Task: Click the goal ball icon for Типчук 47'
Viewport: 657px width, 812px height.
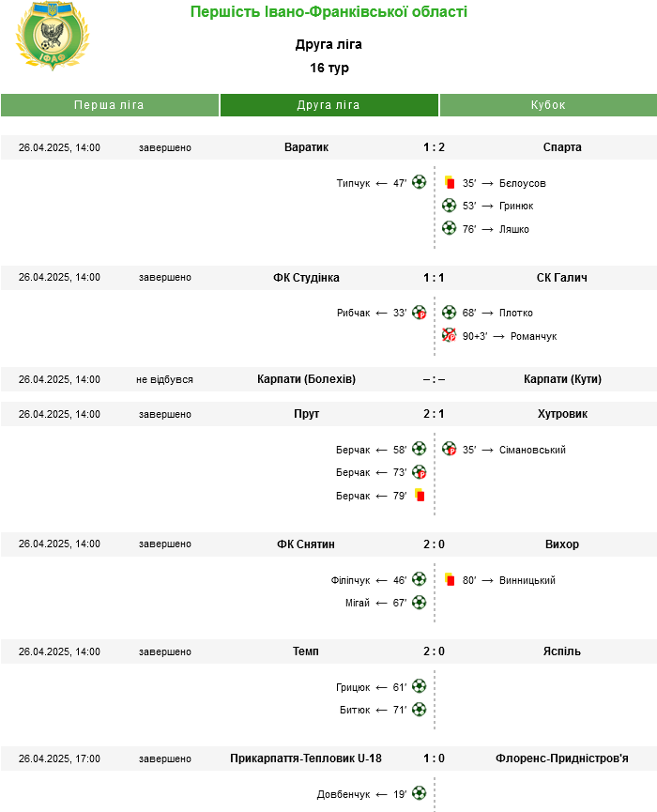Action: click(x=419, y=182)
